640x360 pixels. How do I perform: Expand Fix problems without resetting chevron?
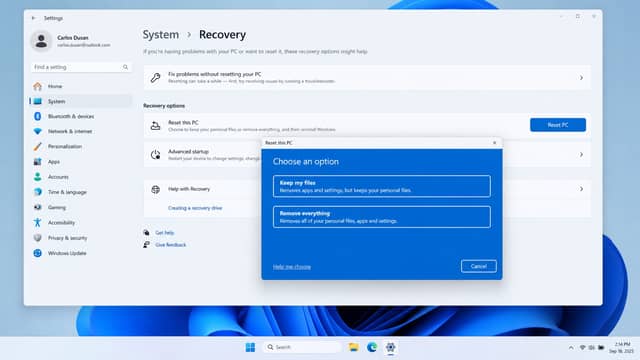[581, 78]
